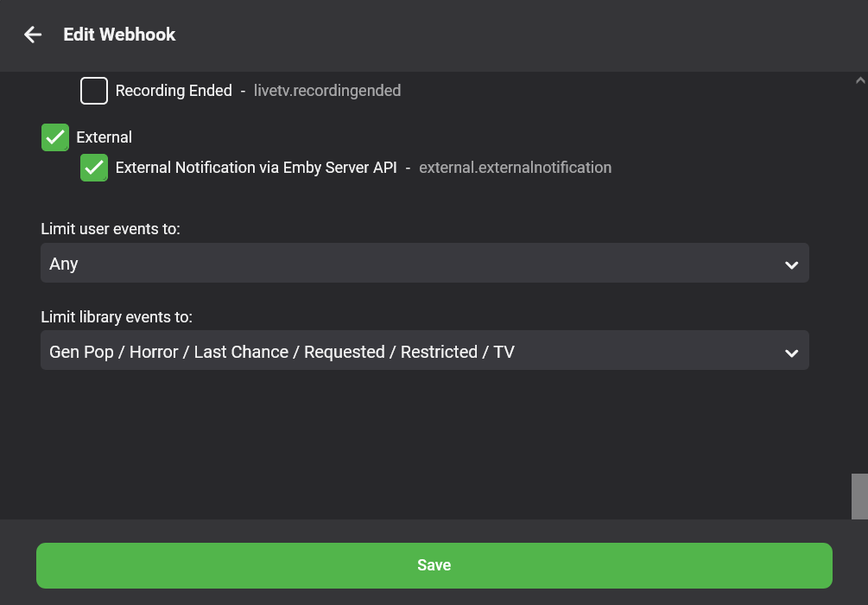The height and width of the screenshot is (605, 868).
Task: Click the scrollbar track above the thumb
Action: (859, 277)
